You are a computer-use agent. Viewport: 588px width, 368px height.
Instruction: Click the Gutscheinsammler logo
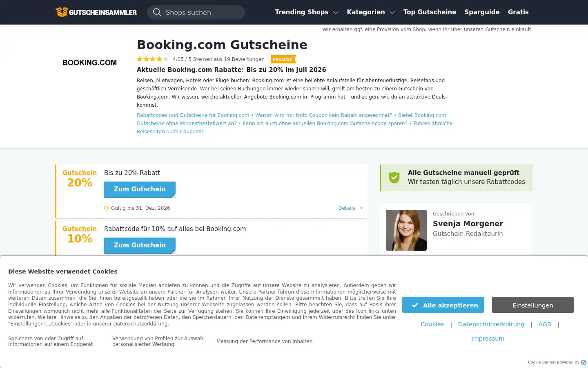(x=96, y=12)
